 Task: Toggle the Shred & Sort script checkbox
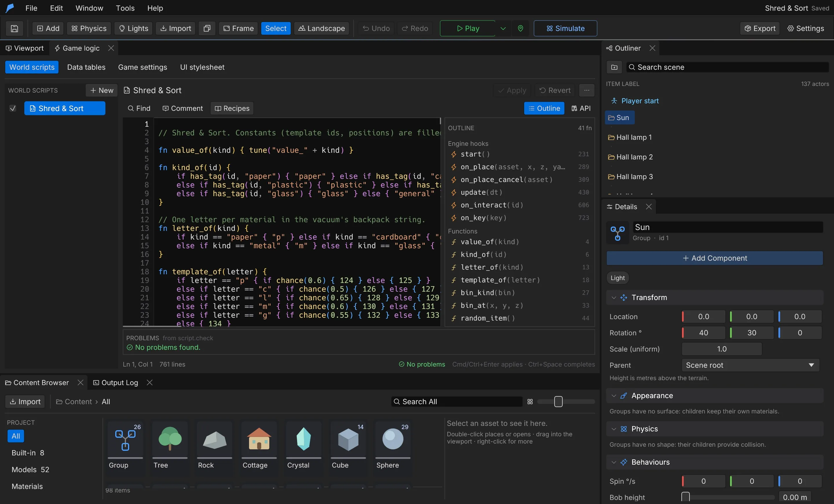[x=12, y=108]
